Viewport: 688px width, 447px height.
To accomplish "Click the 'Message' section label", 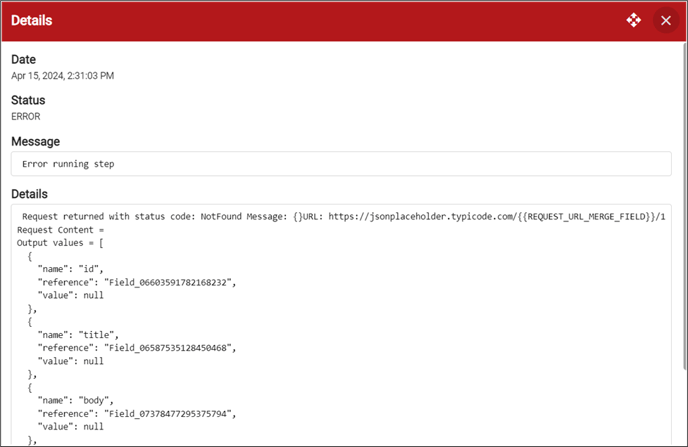I will point(36,141).
